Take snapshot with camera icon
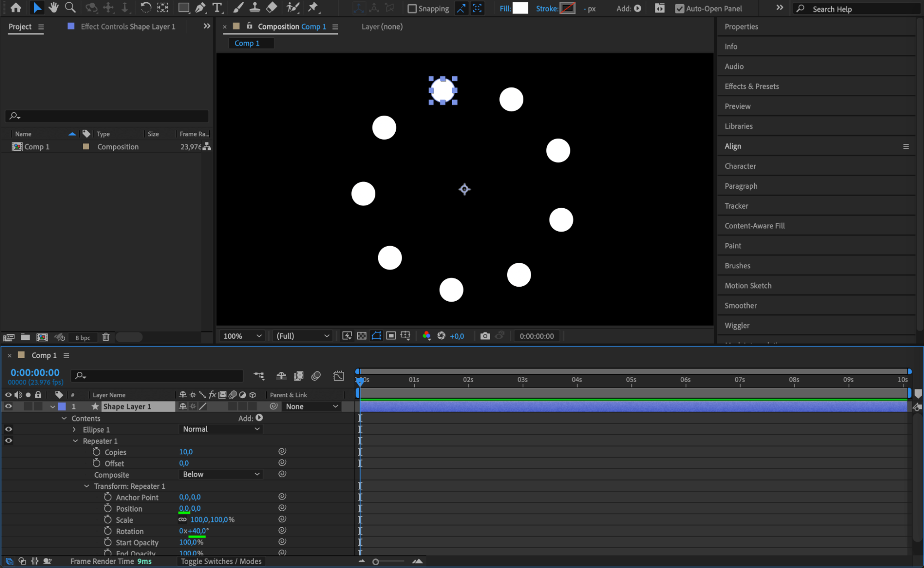 (x=485, y=336)
